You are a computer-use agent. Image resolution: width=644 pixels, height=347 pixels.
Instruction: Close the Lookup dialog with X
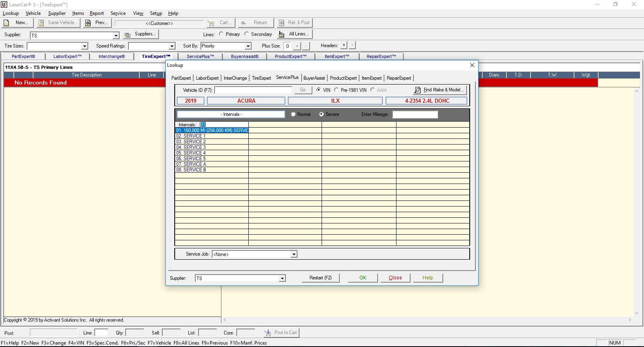point(472,65)
